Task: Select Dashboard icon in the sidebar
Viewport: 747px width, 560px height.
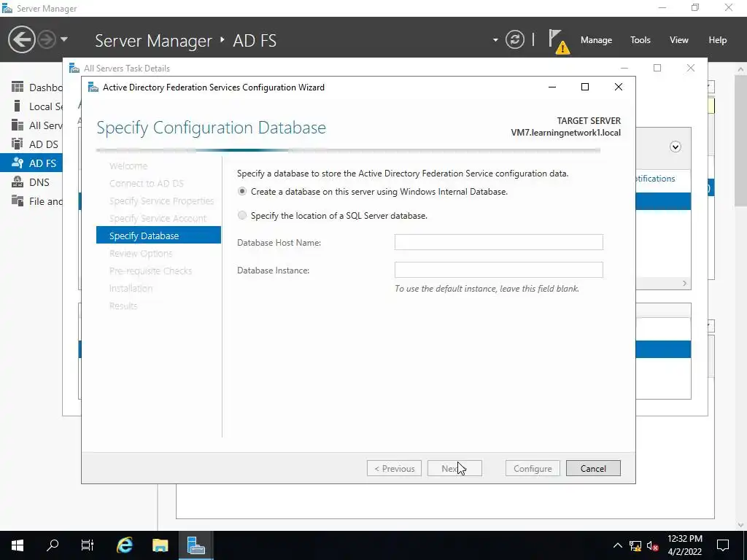Action: 18,87
